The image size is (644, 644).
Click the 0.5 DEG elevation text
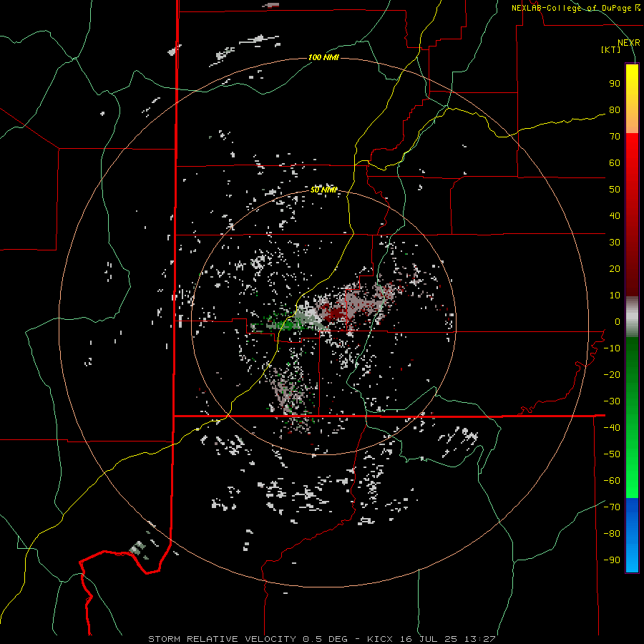(325, 639)
